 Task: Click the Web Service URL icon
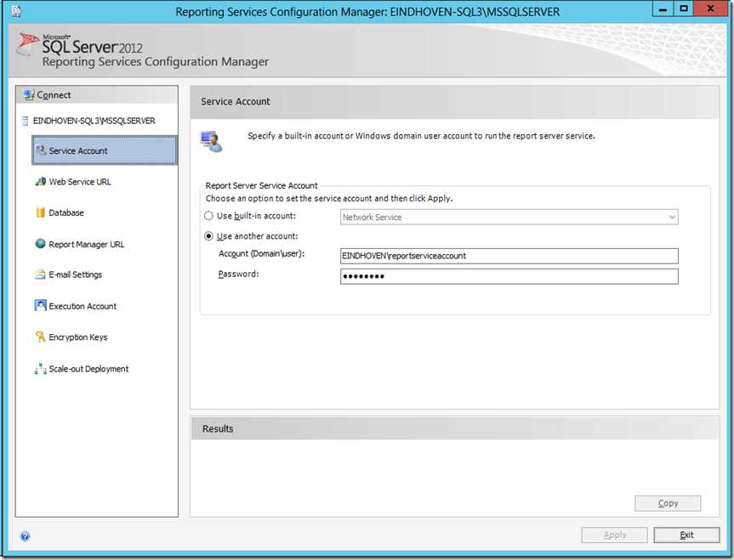tap(41, 182)
